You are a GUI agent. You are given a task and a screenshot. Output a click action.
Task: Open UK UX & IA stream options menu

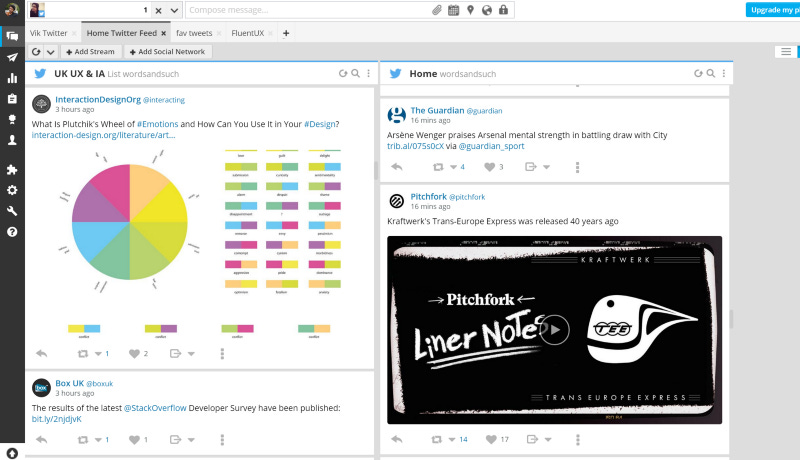(368, 73)
